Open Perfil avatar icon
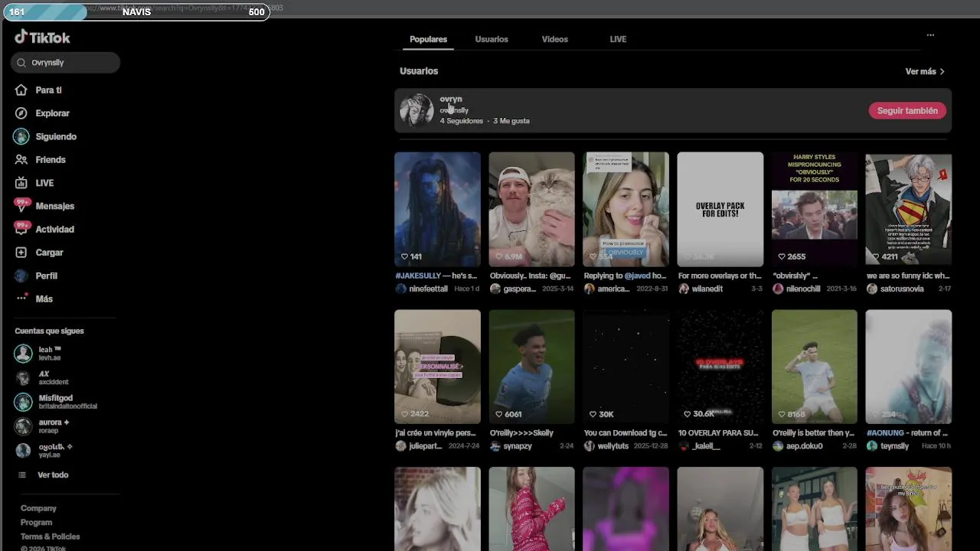The width and height of the screenshot is (980, 551). (21, 275)
